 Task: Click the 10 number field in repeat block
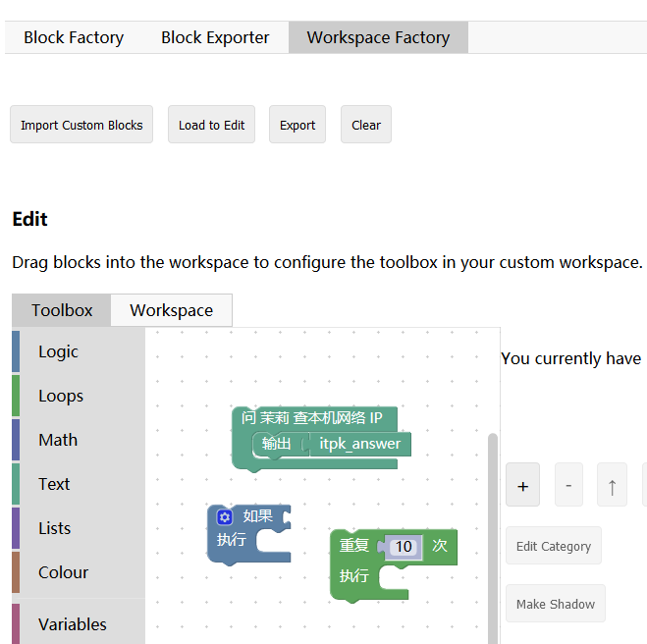(x=404, y=547)
